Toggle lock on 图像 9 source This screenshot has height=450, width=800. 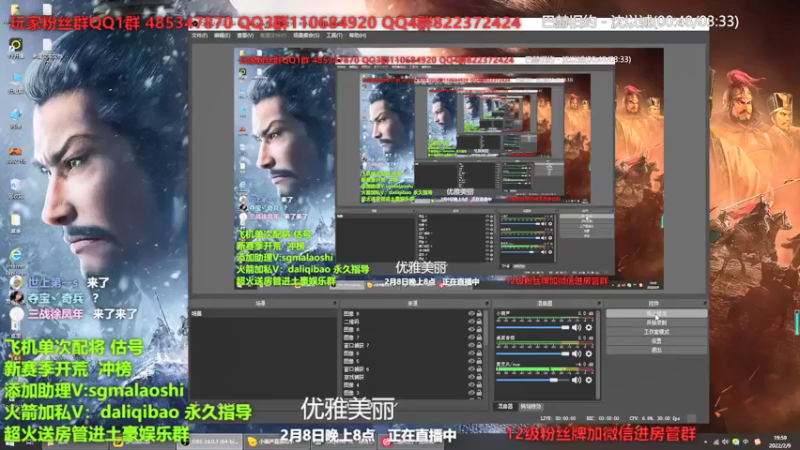[480, 314]
